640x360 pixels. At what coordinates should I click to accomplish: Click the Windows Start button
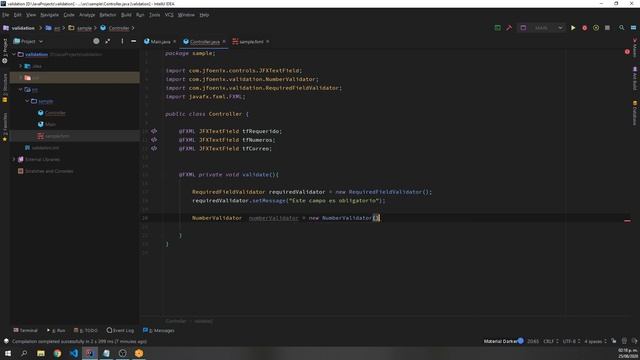[x=8, y=353]
